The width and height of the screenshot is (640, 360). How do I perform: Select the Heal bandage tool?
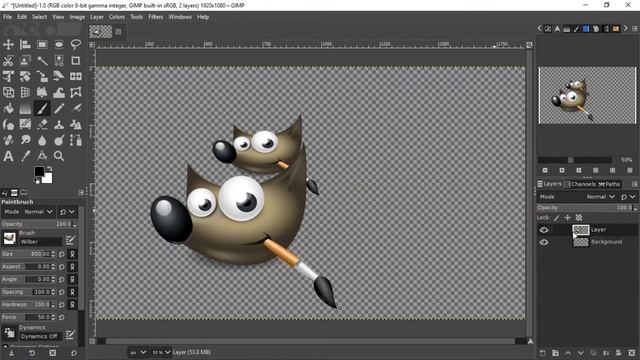[8, 140]
